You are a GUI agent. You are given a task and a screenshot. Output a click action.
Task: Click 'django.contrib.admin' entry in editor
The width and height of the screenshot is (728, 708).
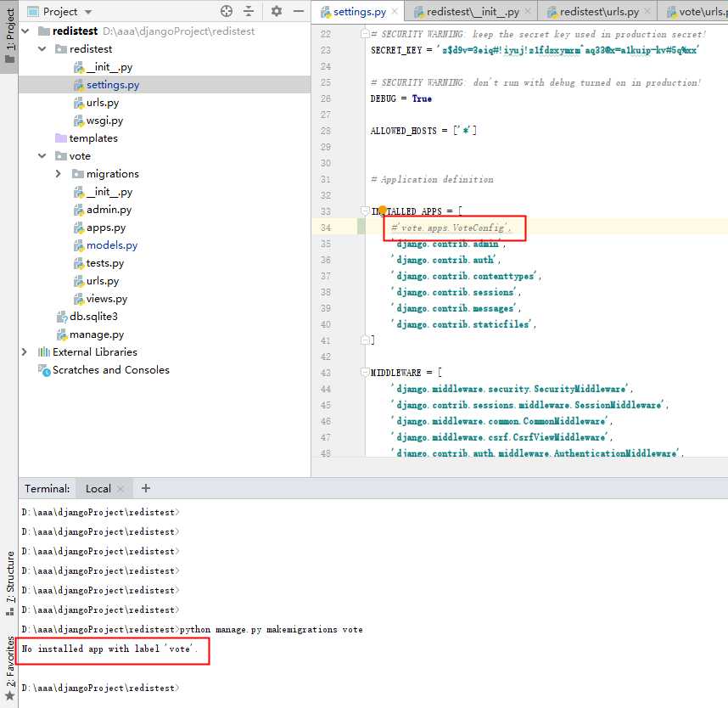(x=448, y=244)
